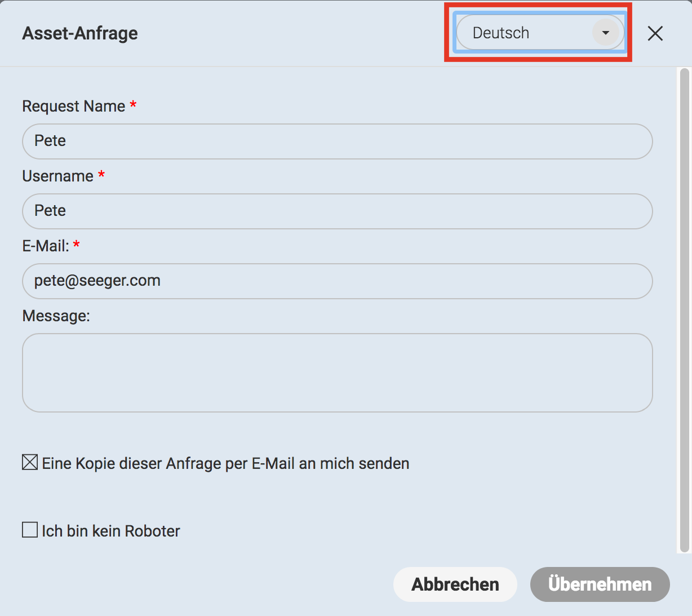692x616 pixels.
Task: Select the E-Mail field containing pete@seeger.com
Action: tap(337, 281)
